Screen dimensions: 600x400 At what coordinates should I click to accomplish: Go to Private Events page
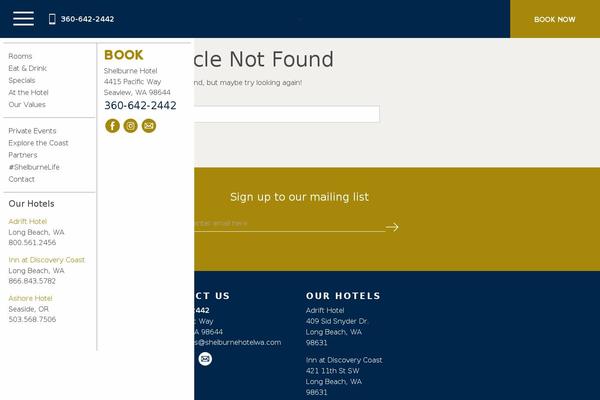pyautogui.click(x=32, y=131)
